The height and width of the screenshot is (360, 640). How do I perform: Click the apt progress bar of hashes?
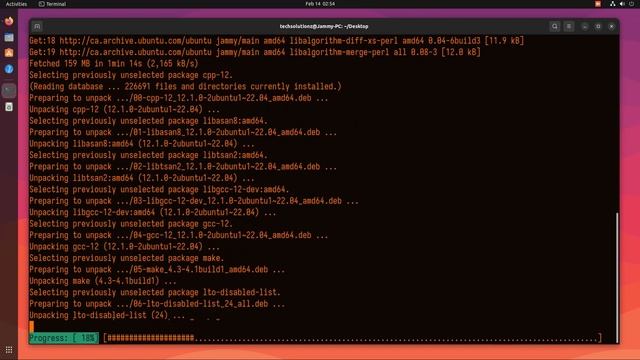coord(352,338)
